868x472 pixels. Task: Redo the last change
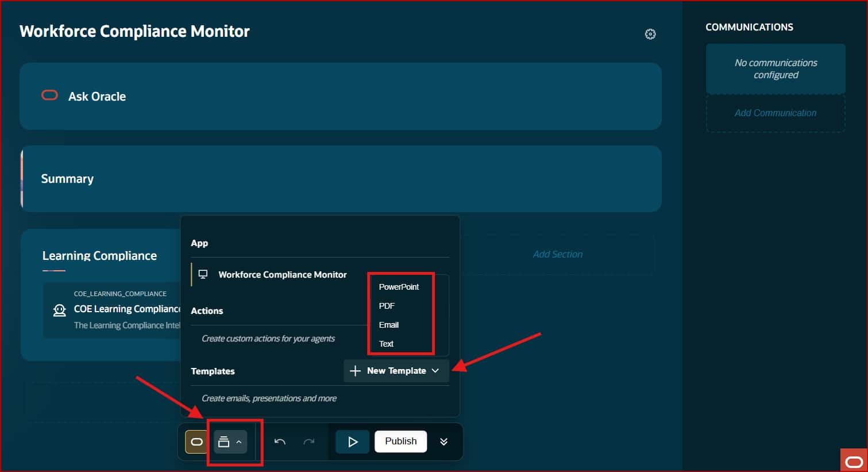(x=309, y=442)
